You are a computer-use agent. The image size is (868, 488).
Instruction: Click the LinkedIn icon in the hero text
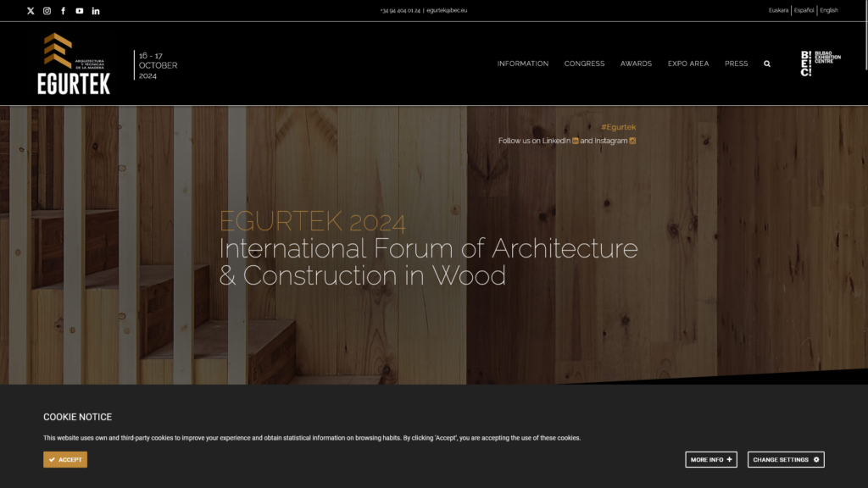point(576,141)
